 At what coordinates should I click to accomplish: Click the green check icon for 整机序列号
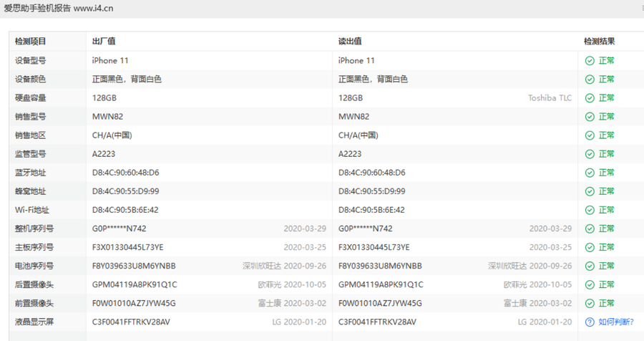click(590, 229)
